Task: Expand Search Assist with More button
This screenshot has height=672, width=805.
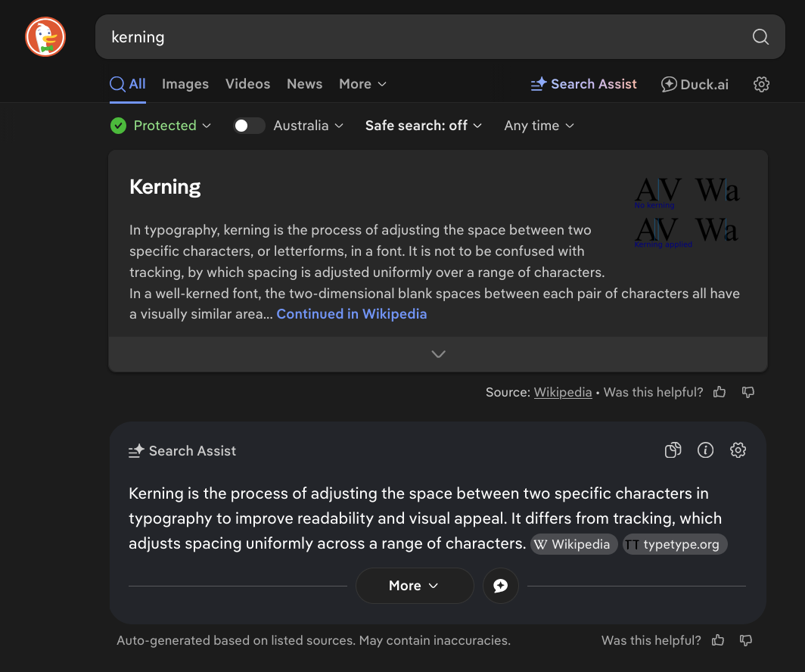Action: pos(415,586)
